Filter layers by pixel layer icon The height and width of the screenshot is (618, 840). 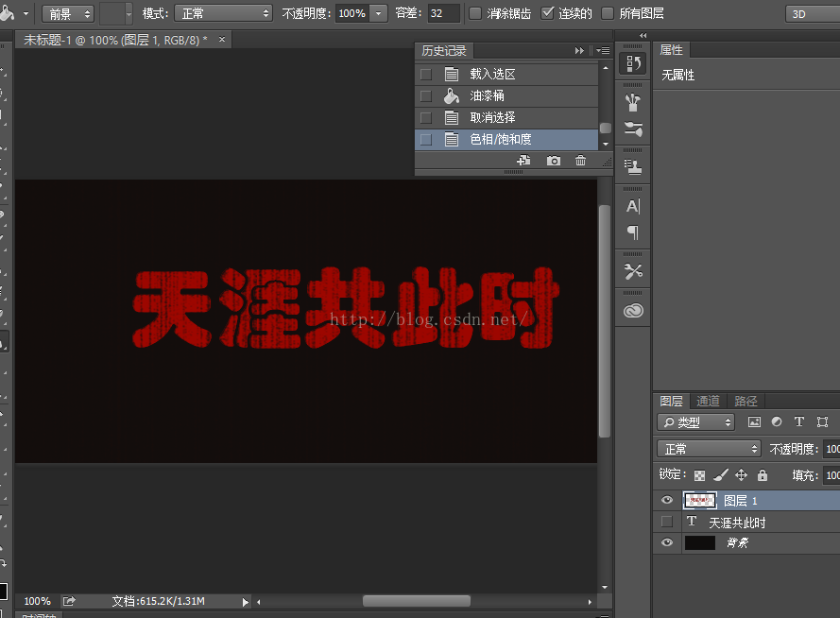(754, 422)
